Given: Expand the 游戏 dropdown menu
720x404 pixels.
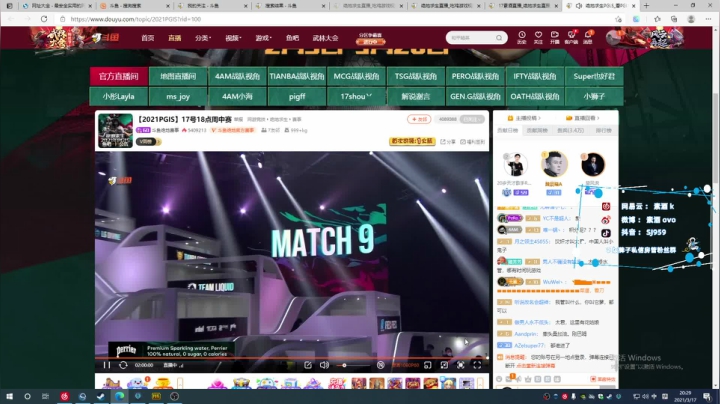Looking at the screenshot, I should click(x=263, y=38).
